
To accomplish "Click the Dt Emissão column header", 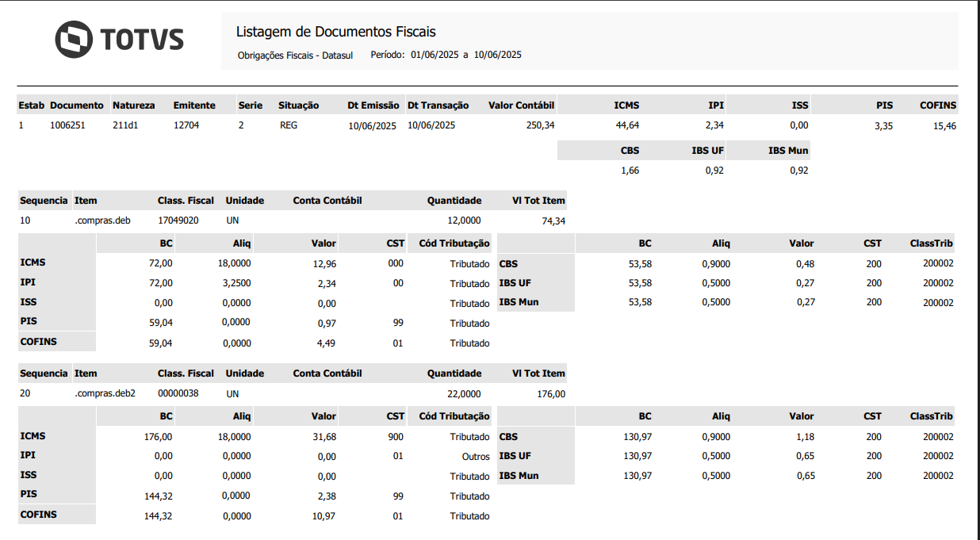I will pos(373,105).
